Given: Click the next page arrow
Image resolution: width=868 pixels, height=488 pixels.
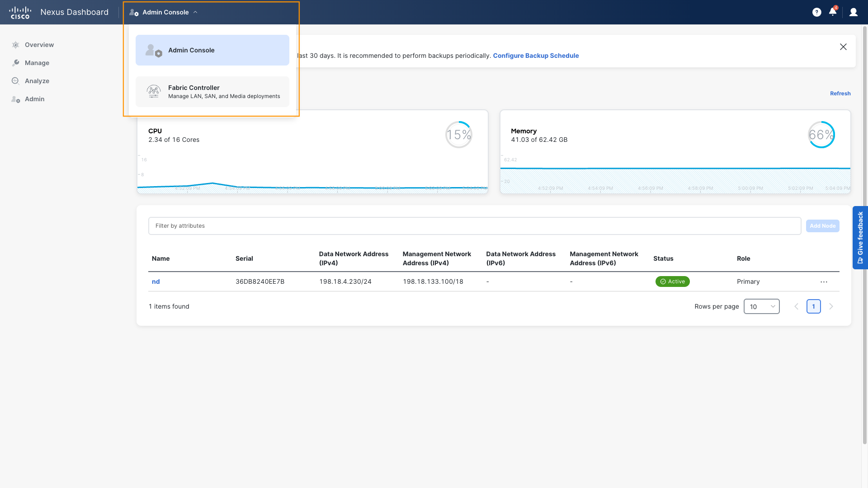Looking at the screenshot, I should click(x=831, y=306).
